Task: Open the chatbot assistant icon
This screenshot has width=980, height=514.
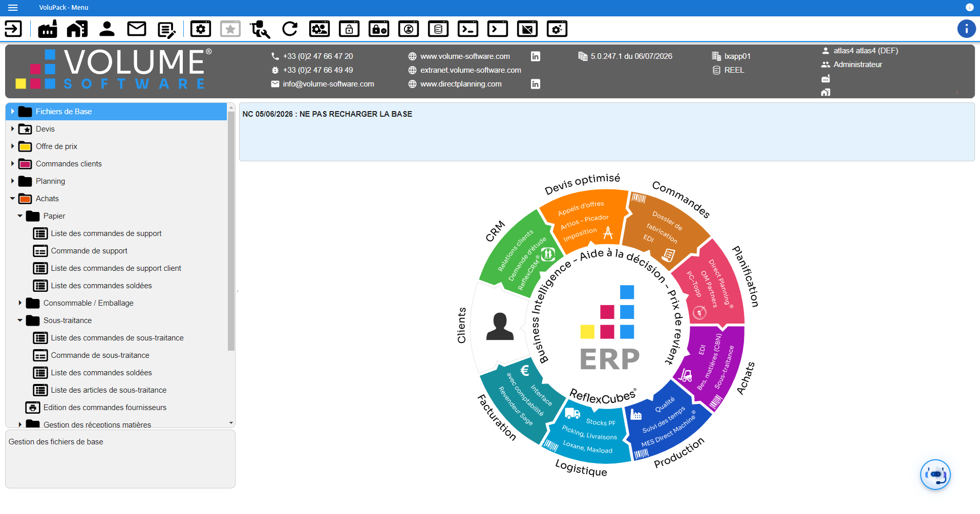Action: coord(935,475)
